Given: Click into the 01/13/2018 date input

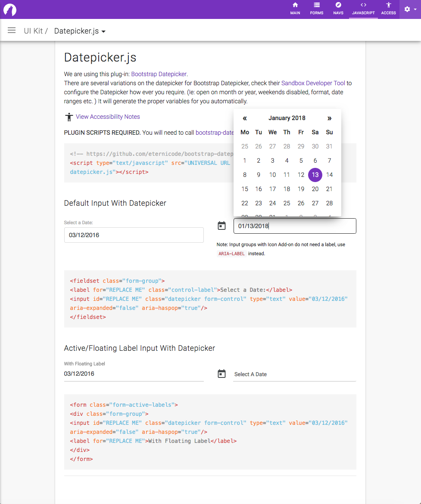Looking at the screenshot, I should 295,226.
